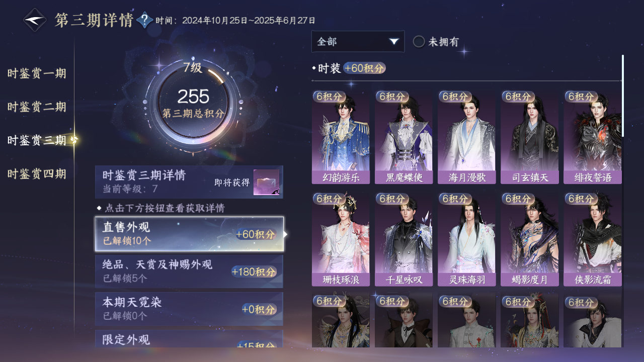The height and width of the screenshot is (362, 644).
Task: Expand the 直售外观 category arrow
Action: pyautogui.click(x=285, y=234)
